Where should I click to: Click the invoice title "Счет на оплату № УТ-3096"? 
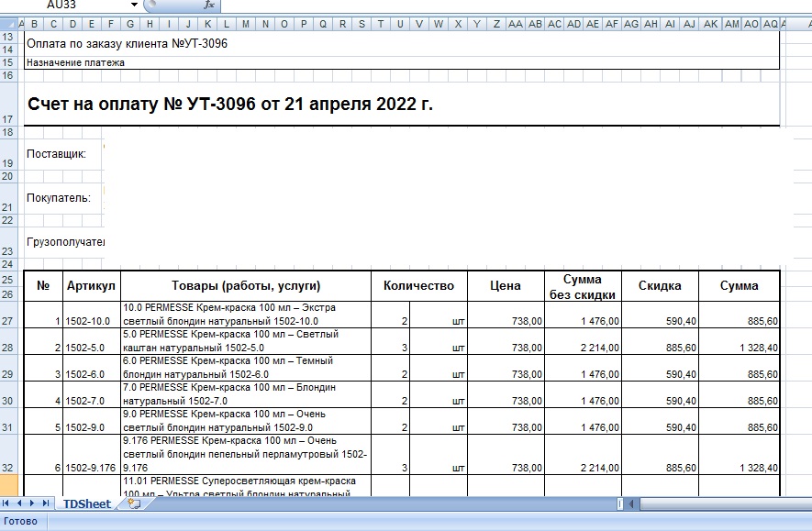[x=229, y=105]
